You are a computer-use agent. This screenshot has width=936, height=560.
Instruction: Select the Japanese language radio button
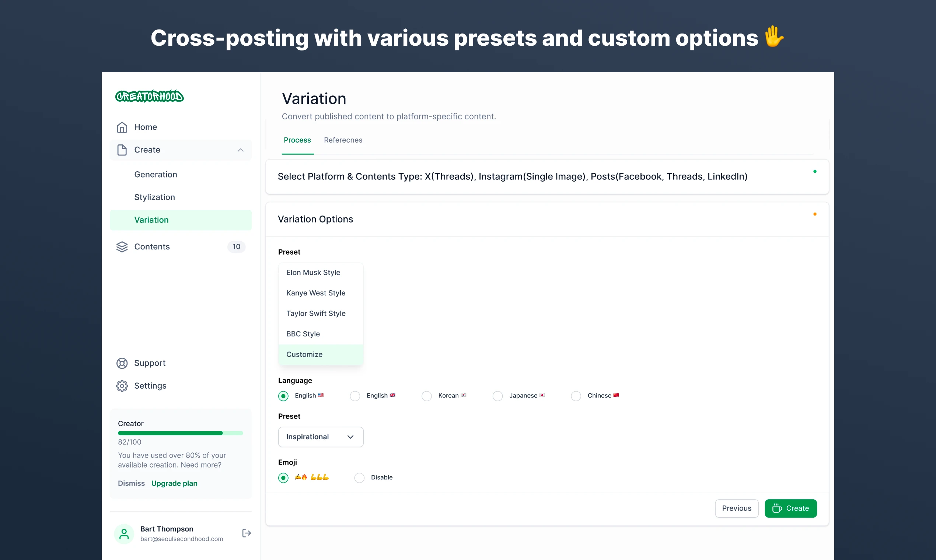click(x=497, y=396)
